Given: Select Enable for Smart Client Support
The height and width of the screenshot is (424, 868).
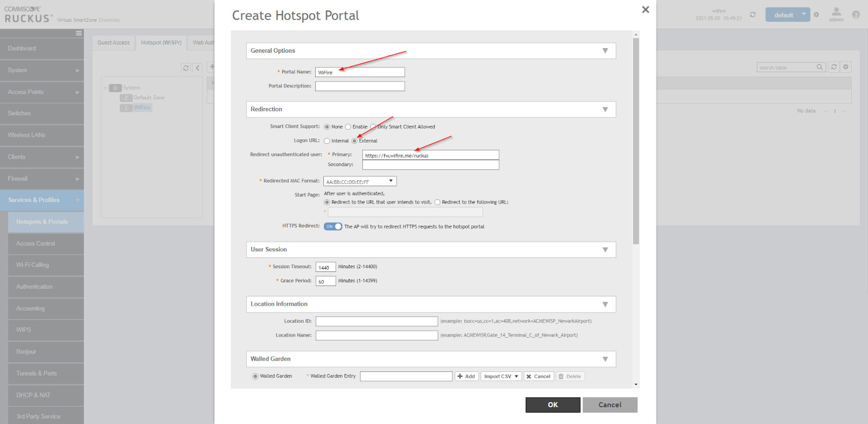Looking at the screenshot, I should (x=348, y=127).
